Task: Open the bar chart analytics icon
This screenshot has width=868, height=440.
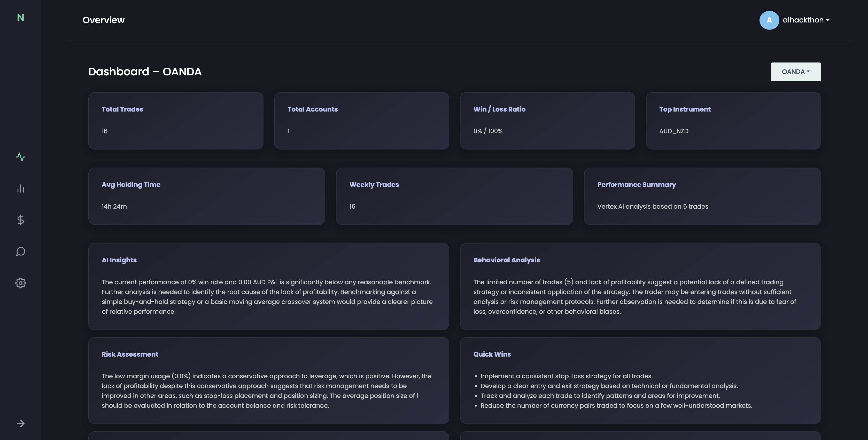Action: tap(21, 189)
